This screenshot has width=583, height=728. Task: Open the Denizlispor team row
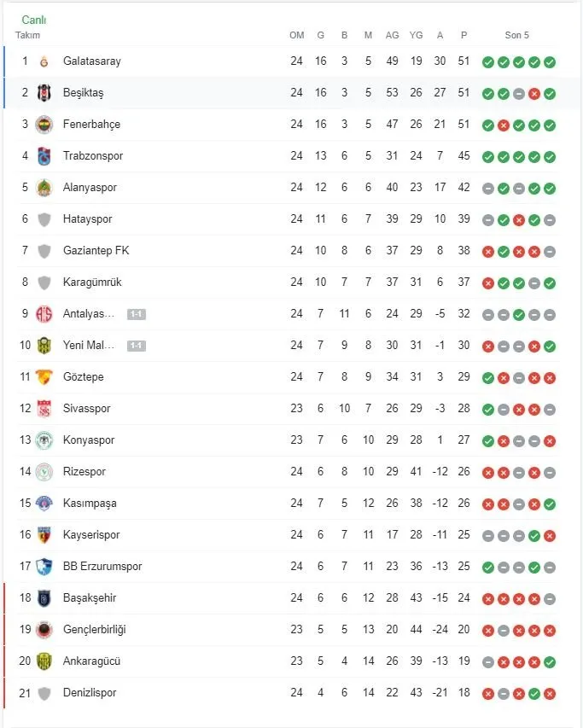coord(89,693)
